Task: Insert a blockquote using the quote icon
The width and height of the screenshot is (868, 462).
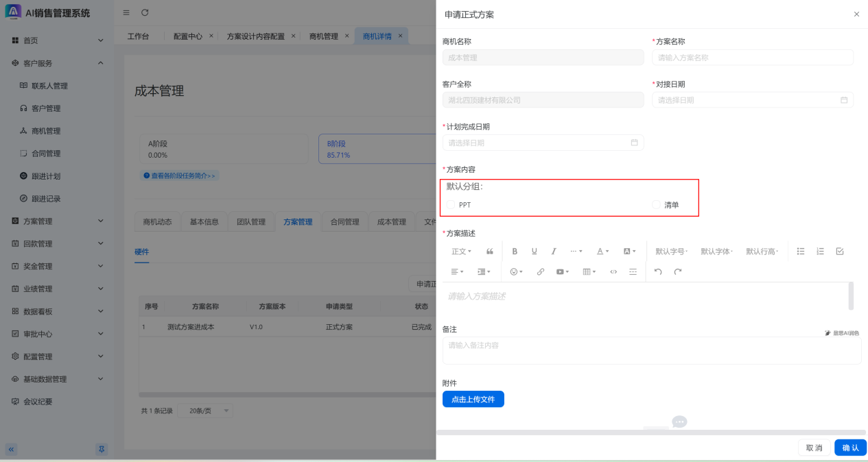Action: (490, 252)
